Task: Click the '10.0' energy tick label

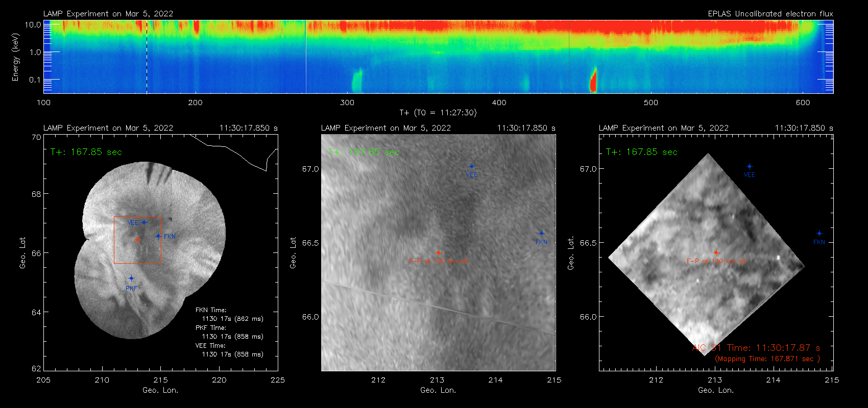Action: click(33, 24)
